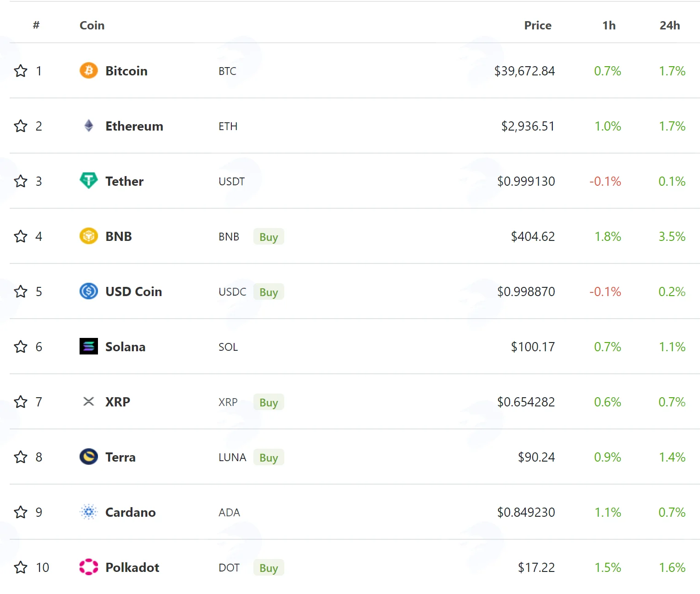
Task: Star XRP as a favorite
Action: [x=21, y=402]
